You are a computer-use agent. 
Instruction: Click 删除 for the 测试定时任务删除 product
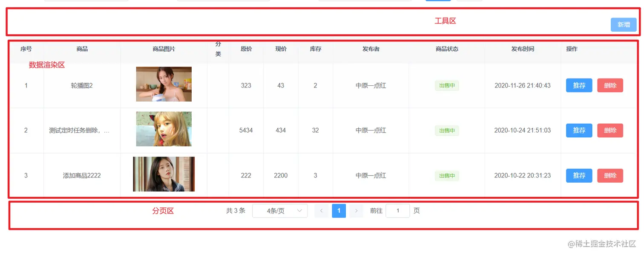(610, 130)
